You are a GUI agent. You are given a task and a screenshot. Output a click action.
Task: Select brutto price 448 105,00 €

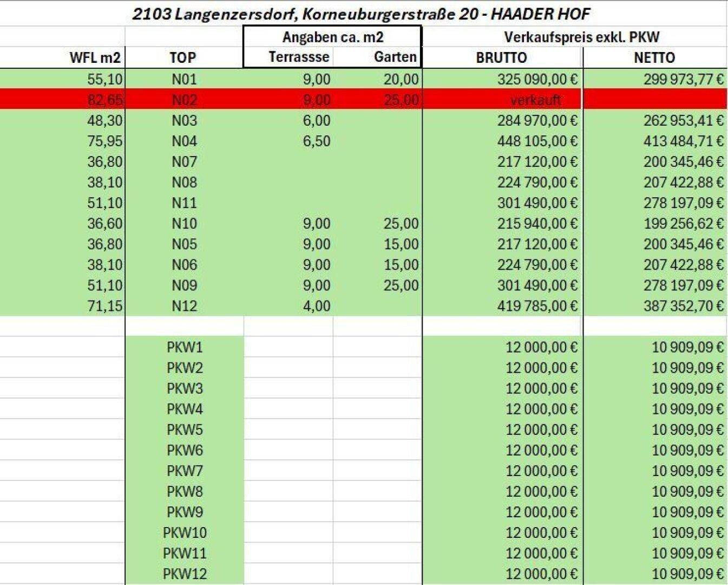tap(537, 141)
